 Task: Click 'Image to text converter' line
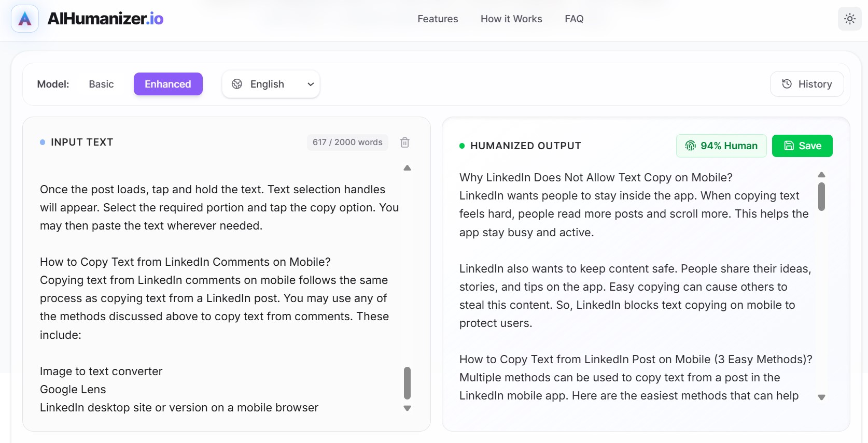101,371
